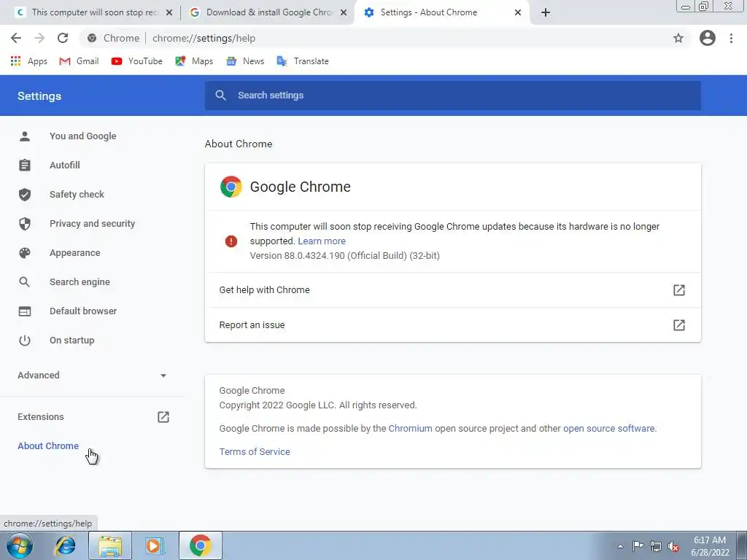Open File Explorer from the taskbar
747x560 pixels.
point(110,545)
